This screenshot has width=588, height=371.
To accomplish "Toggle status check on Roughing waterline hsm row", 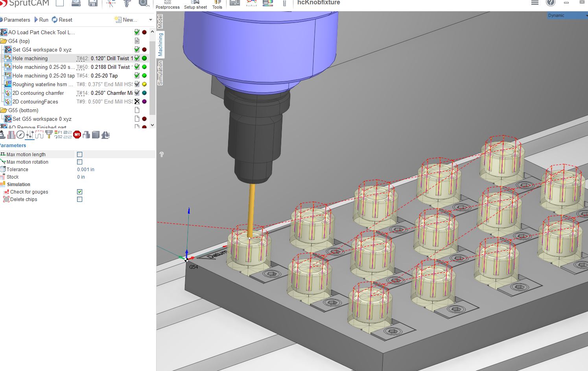I will point(137,84).
